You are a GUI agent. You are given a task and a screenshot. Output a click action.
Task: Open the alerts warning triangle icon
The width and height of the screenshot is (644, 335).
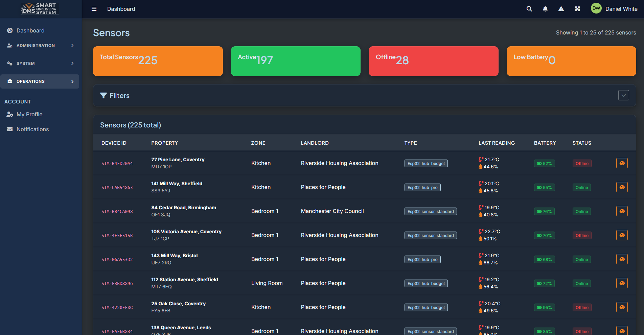(x=561, y=9)
